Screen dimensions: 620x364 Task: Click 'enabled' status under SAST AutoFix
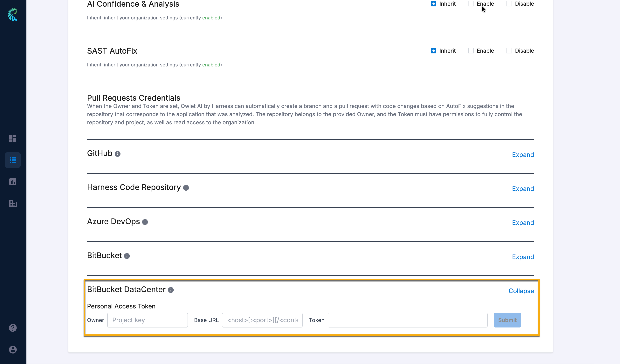pos(211,65)
